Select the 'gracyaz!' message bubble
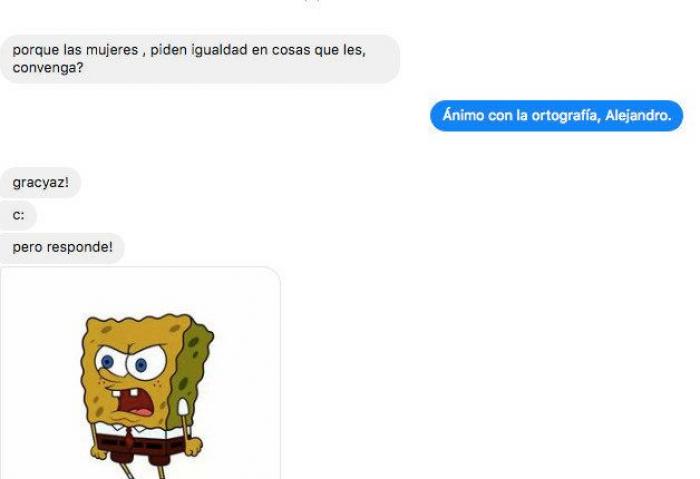 40,183
